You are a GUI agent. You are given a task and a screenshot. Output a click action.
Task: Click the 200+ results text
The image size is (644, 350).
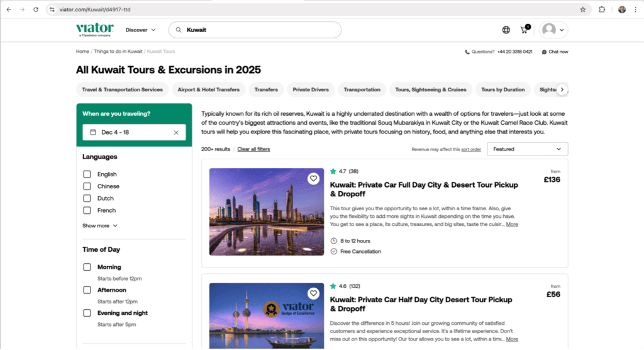click(x=216, y=149)
